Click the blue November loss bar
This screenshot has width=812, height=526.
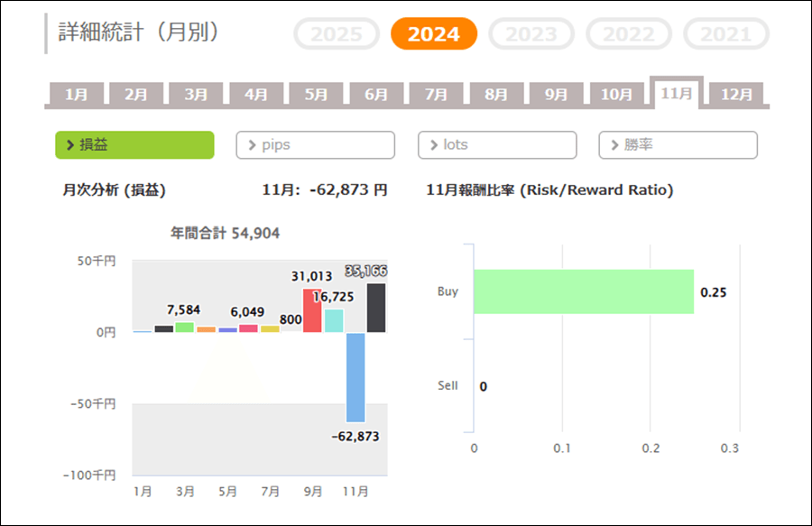(355, 376)
